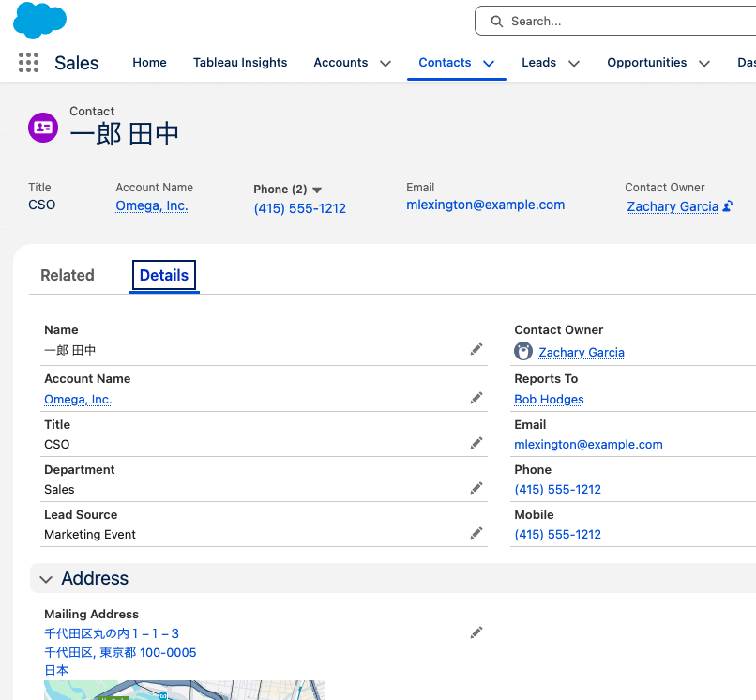Open Zachary Garcia link in Details section
This screenshot has height=700, width=756.
581,353
